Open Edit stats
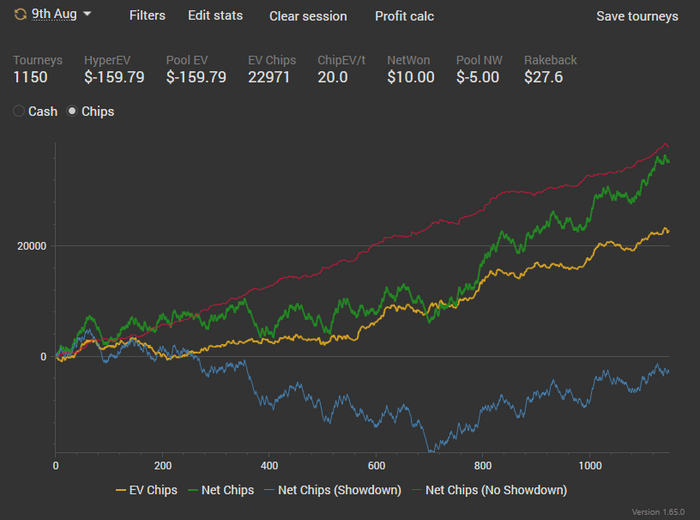 pos(215,16)
